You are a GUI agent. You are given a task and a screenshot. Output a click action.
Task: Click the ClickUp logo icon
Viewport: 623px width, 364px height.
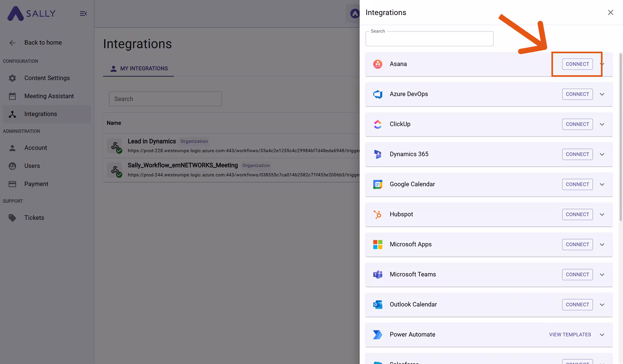(x=378, y=124)
